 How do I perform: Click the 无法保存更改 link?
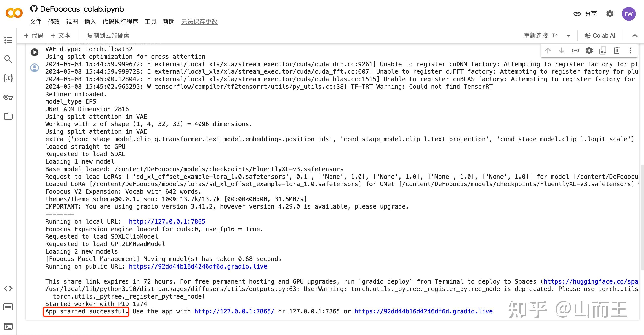[x=199, y=22]
